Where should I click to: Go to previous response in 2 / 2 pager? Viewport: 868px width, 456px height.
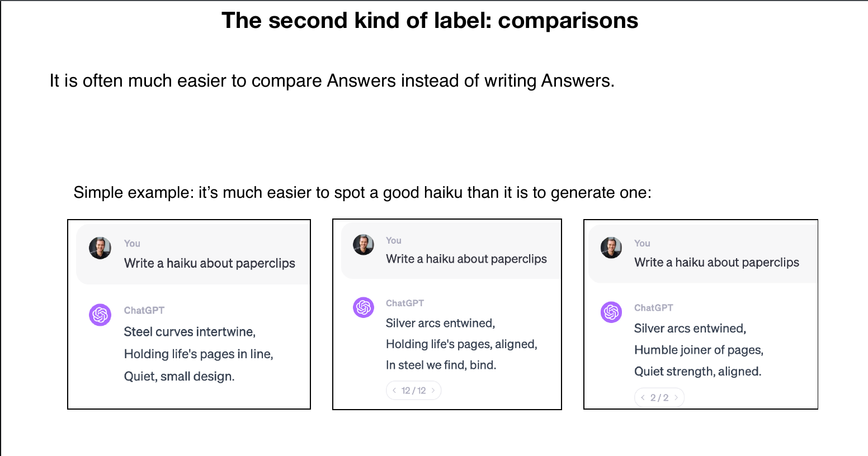pyautogui.click(x=643, y=398)
